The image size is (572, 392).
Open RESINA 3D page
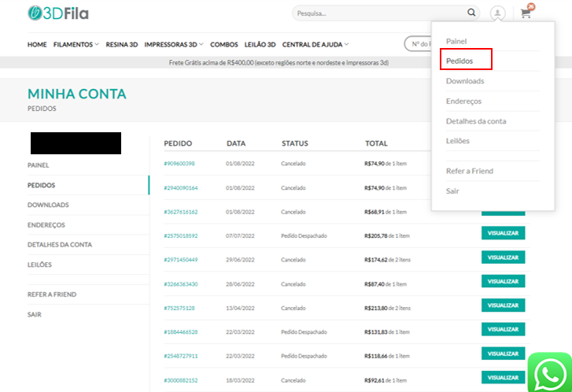click(x=122, y=45)
